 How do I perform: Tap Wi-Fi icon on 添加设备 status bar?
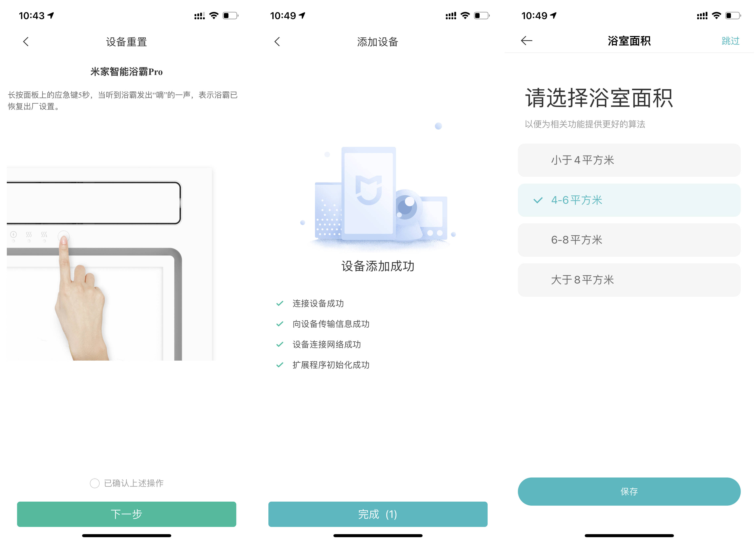tap(465, 15)
